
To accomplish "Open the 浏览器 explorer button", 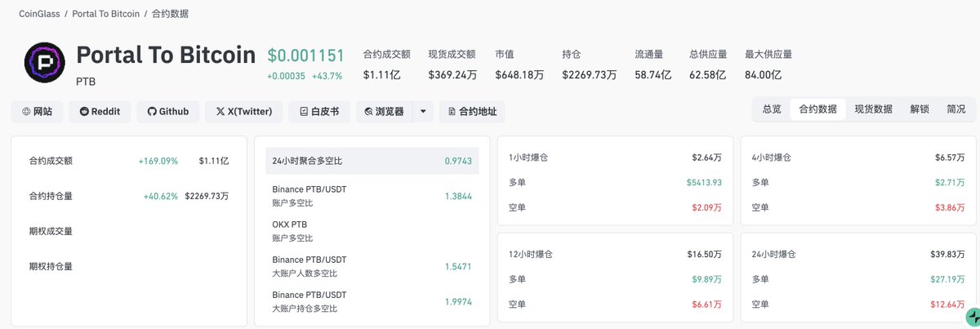I will coord(384,112).
